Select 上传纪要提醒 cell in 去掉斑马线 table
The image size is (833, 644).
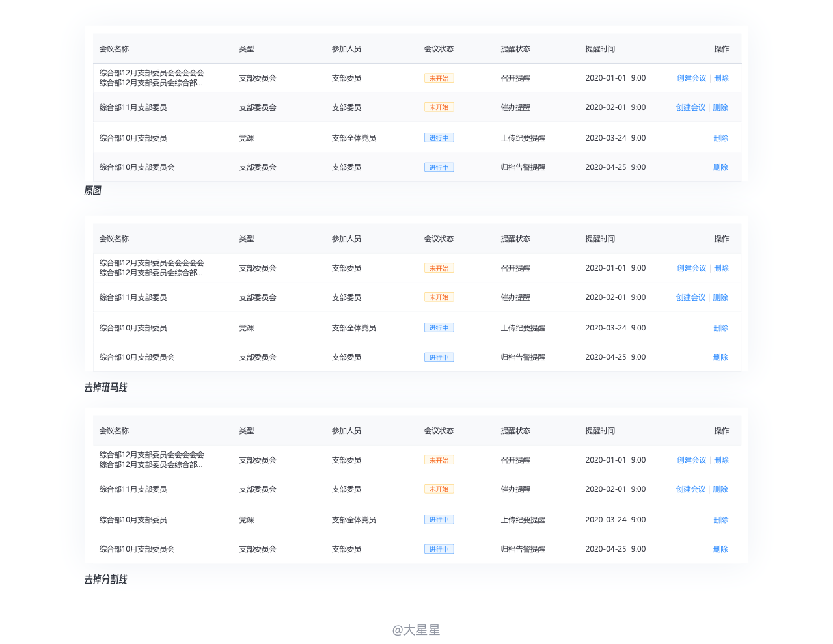pyautogui.click(x=523, y=328)
